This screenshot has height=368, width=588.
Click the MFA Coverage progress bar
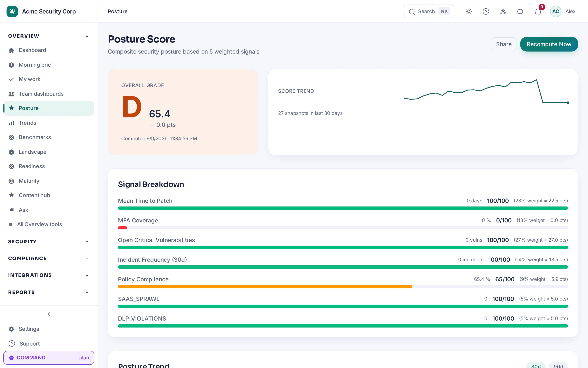(343, 228)
